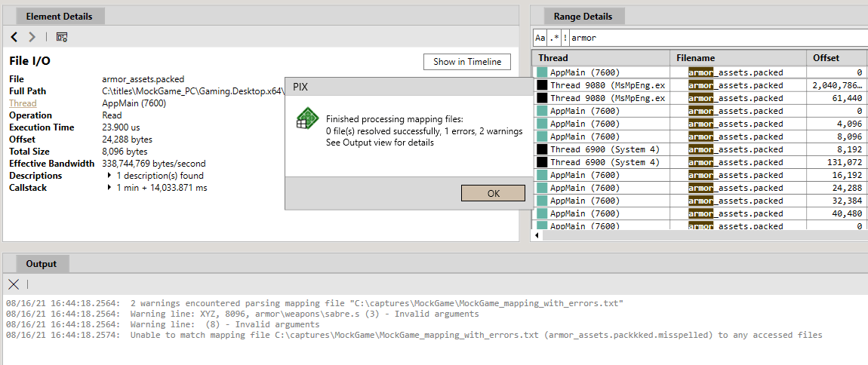Click output line about 2 warnings encountered
Viewport: 868px width, 365px height.
(x=315, y=304)
